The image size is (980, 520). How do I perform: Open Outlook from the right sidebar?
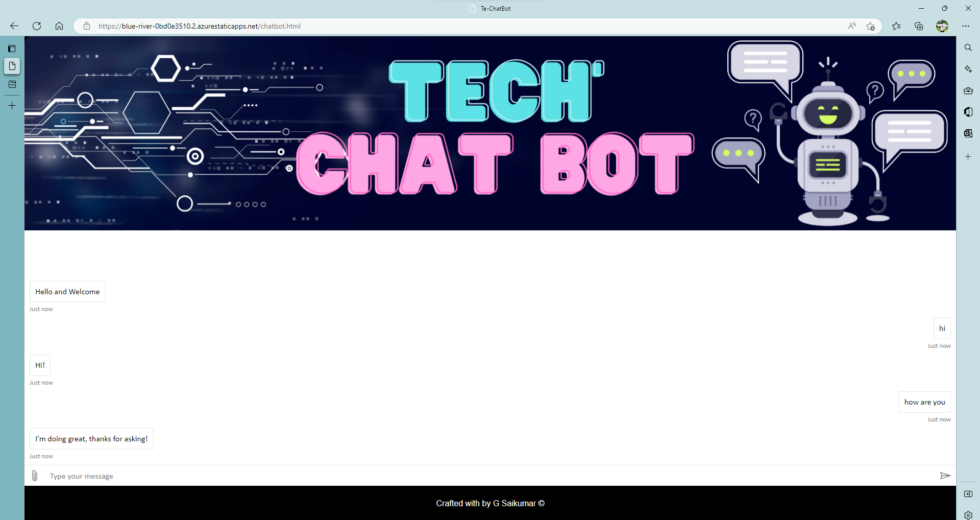tap(968, 133)
